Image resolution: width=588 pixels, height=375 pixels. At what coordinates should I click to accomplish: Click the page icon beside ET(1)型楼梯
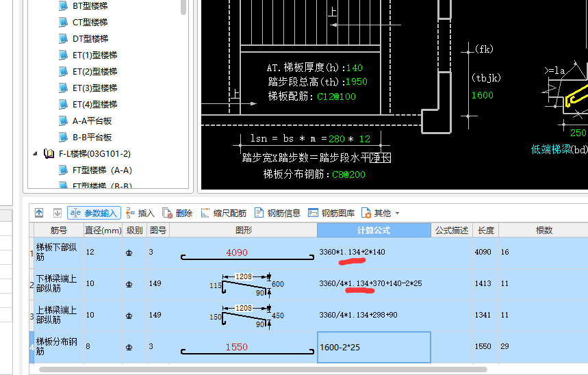[63, 55]
